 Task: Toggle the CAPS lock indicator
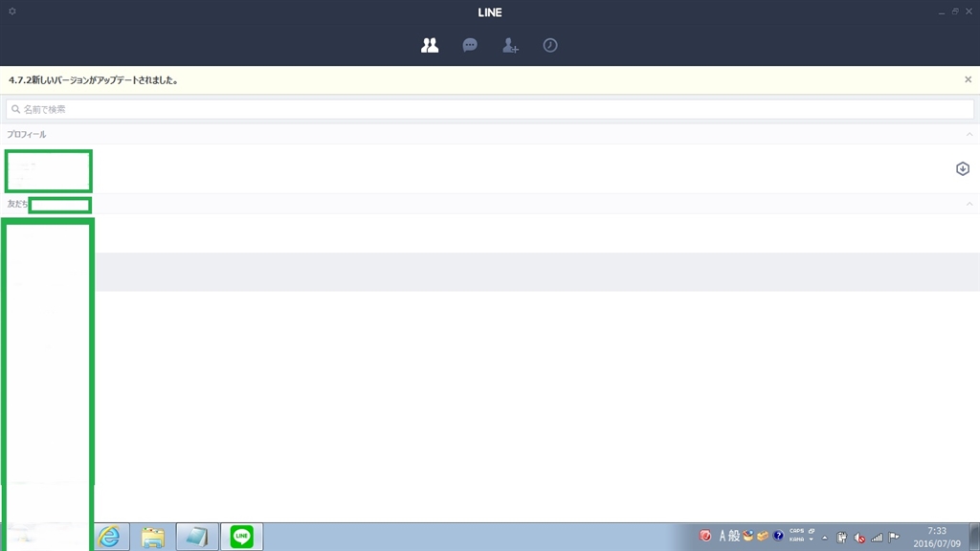[796, 532]
